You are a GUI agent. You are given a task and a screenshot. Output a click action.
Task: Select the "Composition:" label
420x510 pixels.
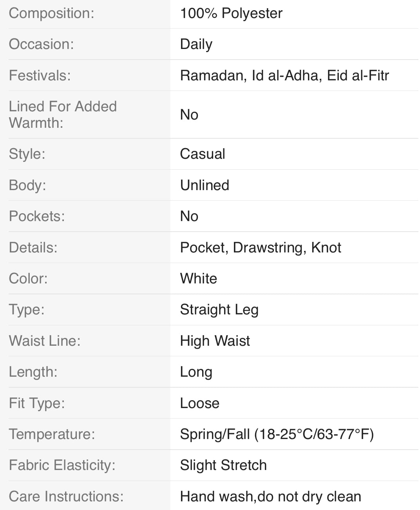(51, 13)
